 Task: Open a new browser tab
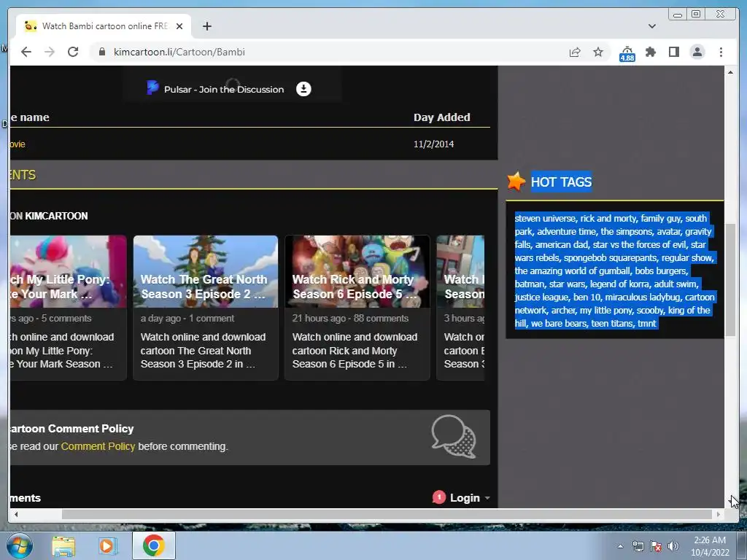pos(206,26)
